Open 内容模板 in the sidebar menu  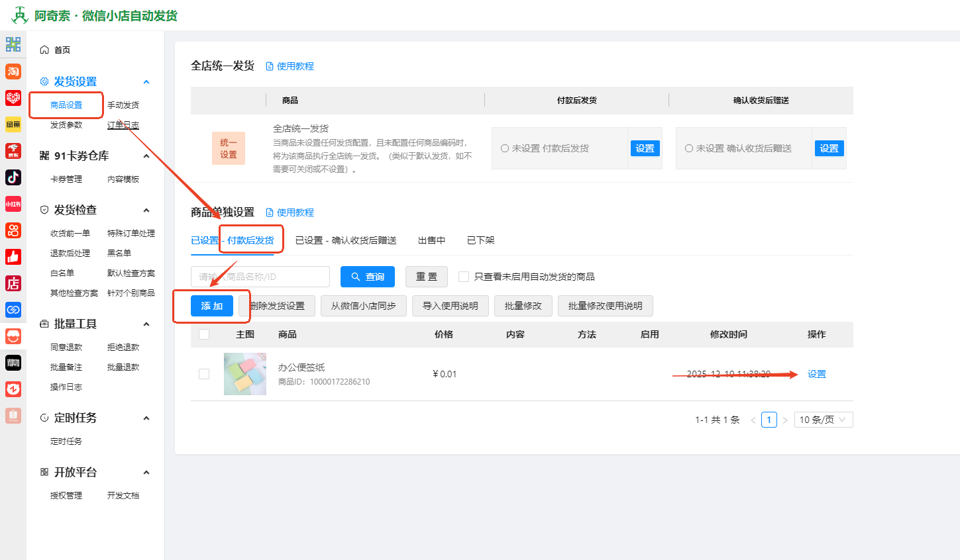(123, 179)
